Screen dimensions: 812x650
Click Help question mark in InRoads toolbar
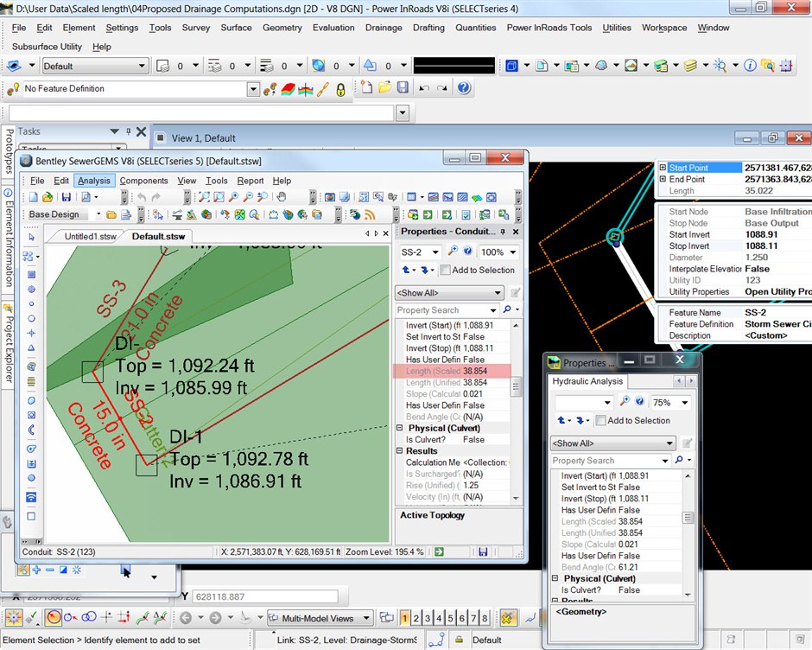(x=464, y=87)
